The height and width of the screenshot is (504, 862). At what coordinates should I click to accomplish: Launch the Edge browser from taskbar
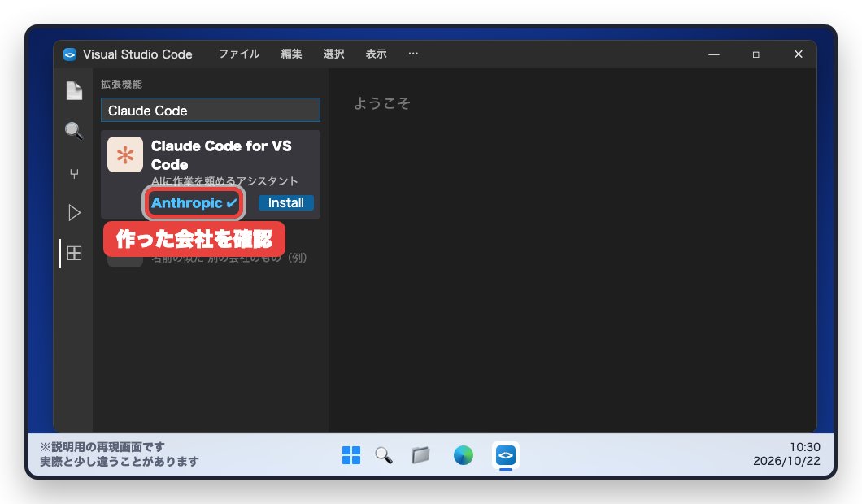pyautogui.click(x=464, y=455)
